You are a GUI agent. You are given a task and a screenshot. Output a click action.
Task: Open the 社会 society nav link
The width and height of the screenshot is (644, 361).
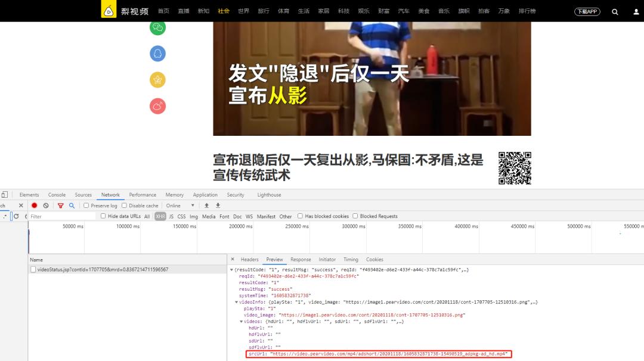coord(224,11)
